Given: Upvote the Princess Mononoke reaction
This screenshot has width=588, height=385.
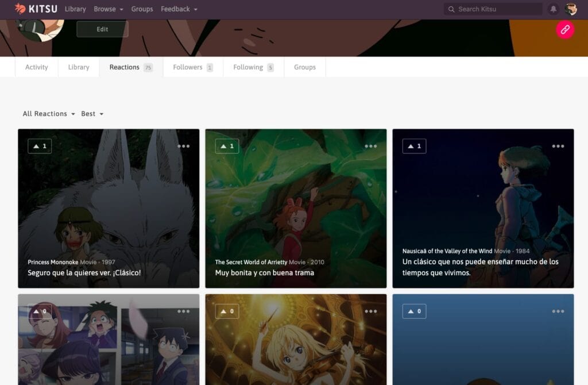Looking at the screenshot, I should (39, 146).
